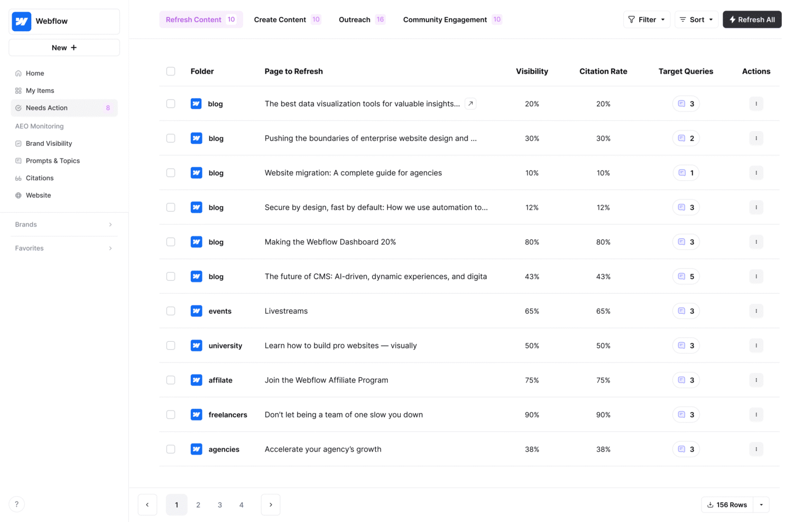Select Citations in AEO Monitoring
Image resolution: width=812 pixels, height=522 pixels.
click(x=40, y=178)
